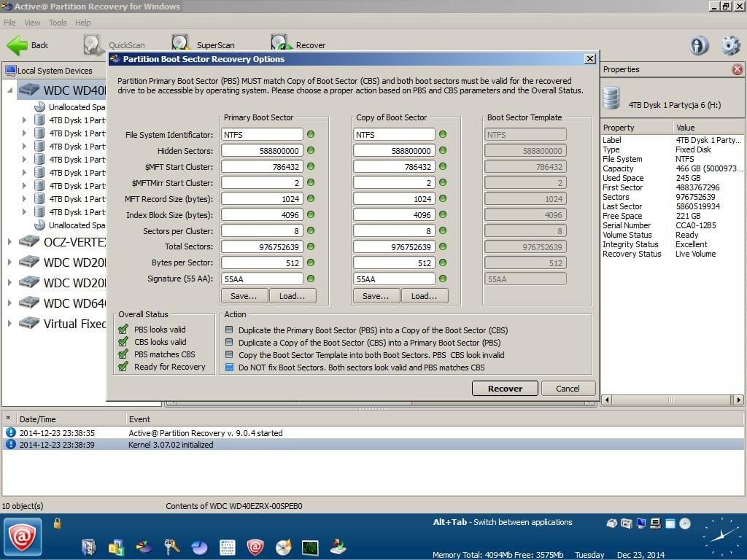The height and width of the screenshot is (560, 747).
Task: Expand the OCZ-VERTEX drive node
Action: pyautogui.click(x=9, y=242)
